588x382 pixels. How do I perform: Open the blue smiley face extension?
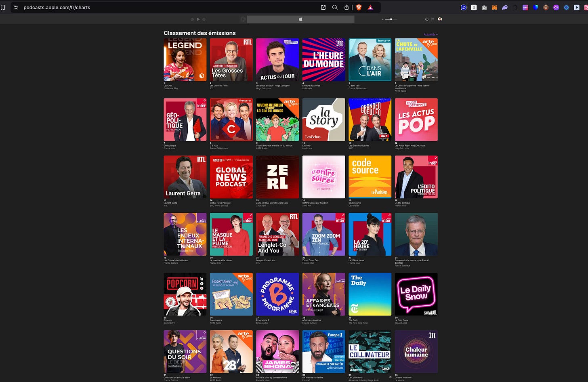(x=464, y=7)
